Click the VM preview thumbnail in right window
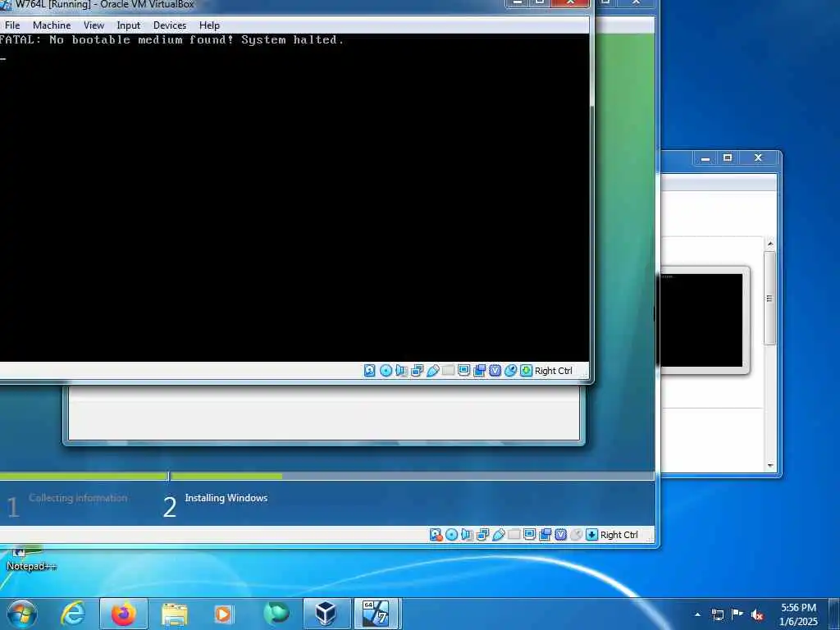 [x=701, y=321]
